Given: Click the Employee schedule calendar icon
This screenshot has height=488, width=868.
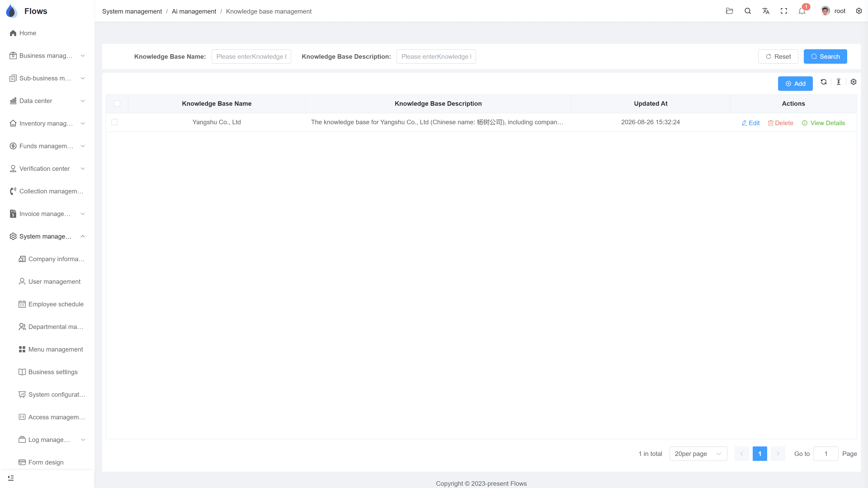Looking at the screenshot, I should point(22,304).
